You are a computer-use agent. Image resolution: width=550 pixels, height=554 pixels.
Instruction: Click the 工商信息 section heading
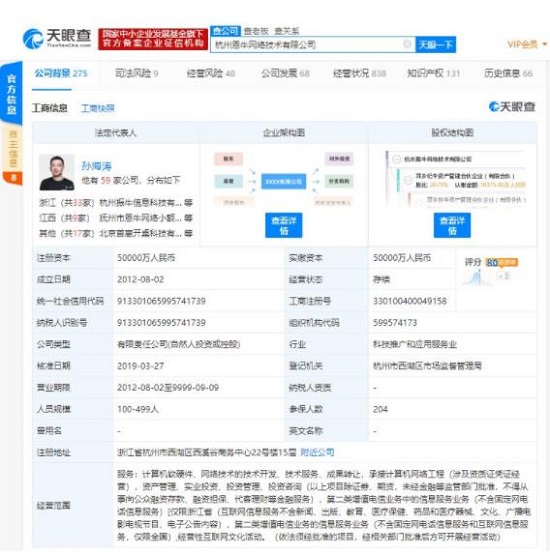[x=49, y=108]
